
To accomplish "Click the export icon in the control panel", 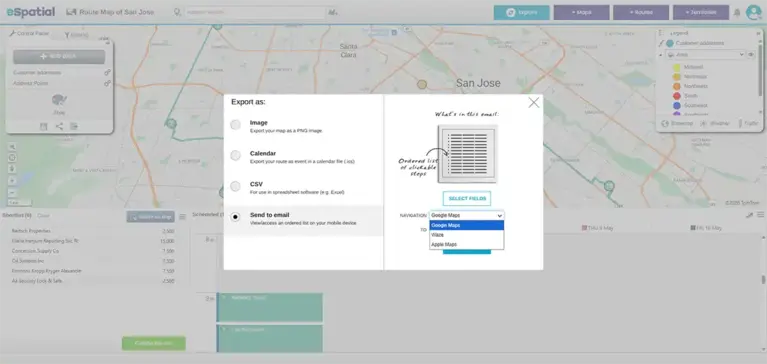I will [x=74, y=127].
